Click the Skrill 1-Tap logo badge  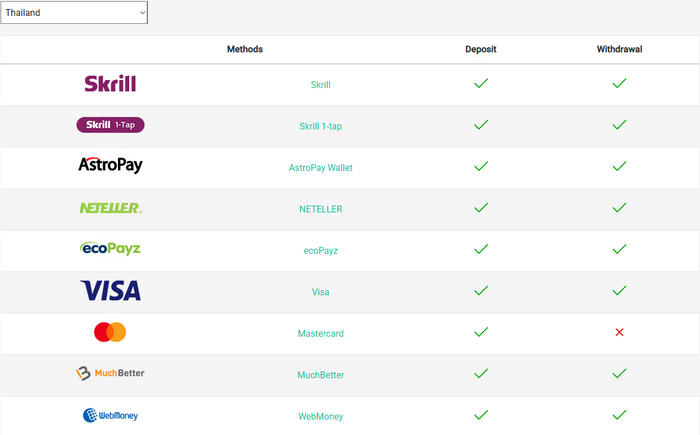pos(110,125)
